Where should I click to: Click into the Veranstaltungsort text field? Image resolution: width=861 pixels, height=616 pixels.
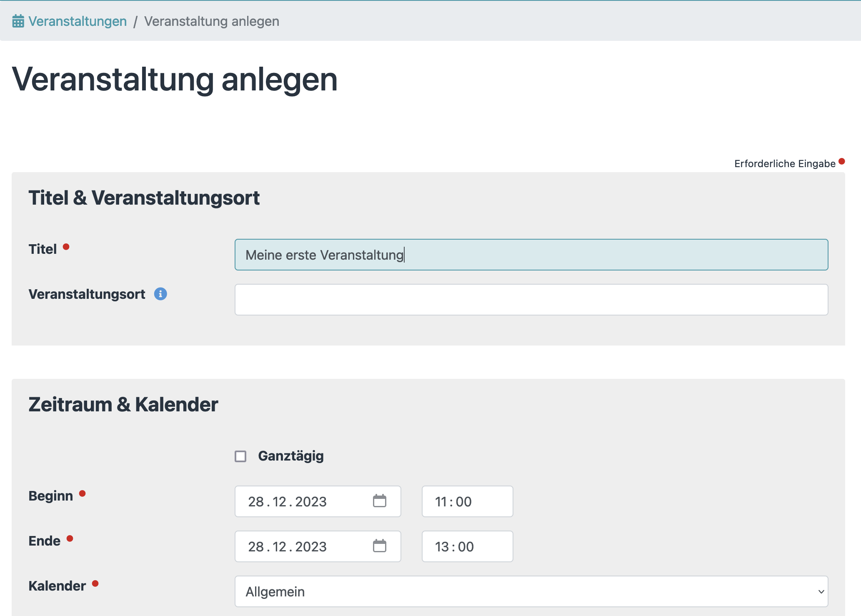tap(531, 300)
